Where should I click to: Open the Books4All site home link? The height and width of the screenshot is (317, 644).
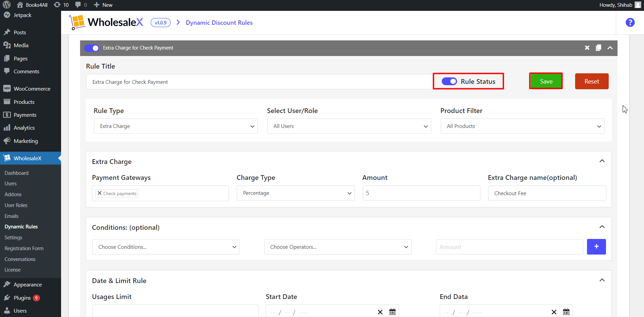click(32, 5)
